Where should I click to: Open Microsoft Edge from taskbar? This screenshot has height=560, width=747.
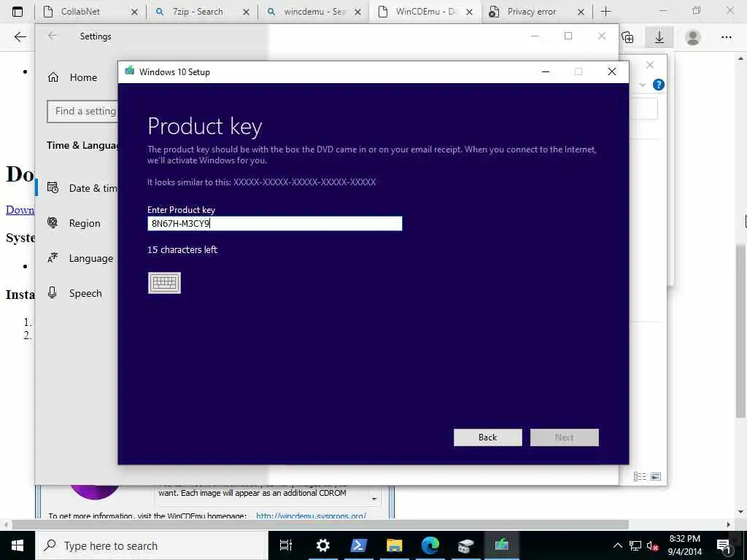click(x=430, y=545)
